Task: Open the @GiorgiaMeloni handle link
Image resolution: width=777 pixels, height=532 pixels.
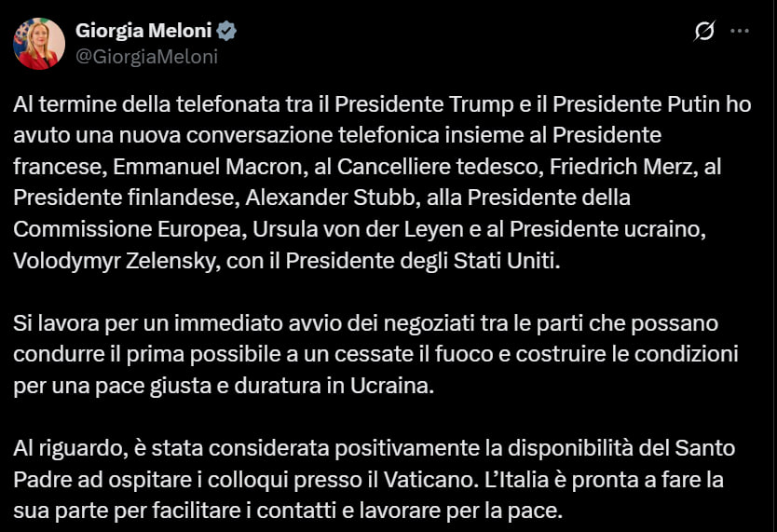Action: [146, 57]
